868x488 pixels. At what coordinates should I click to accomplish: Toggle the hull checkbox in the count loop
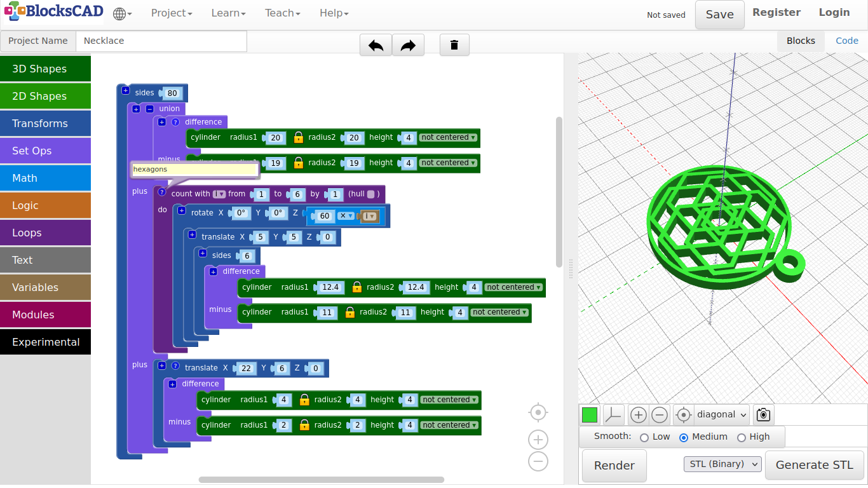click(x=370, y=194)
